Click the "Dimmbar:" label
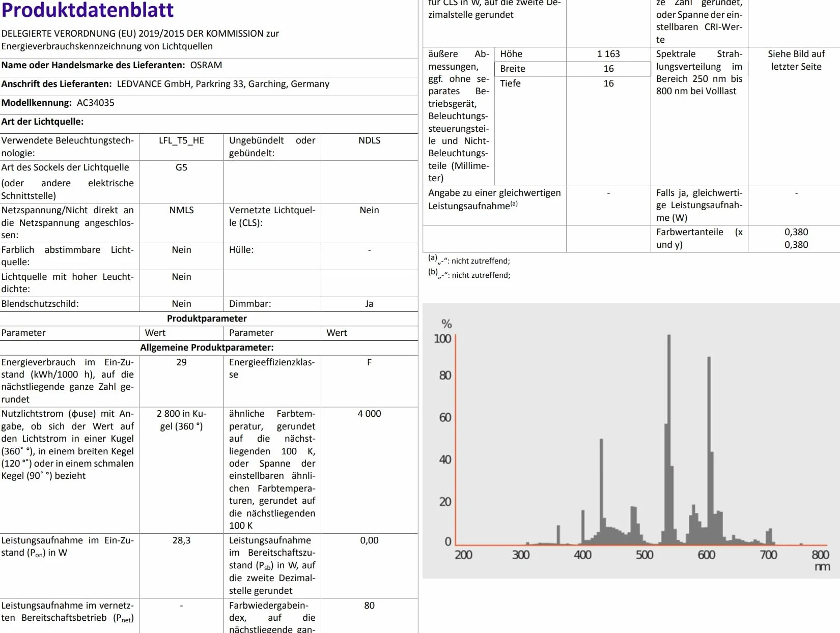The image size is (840, 633). point(250,304)
